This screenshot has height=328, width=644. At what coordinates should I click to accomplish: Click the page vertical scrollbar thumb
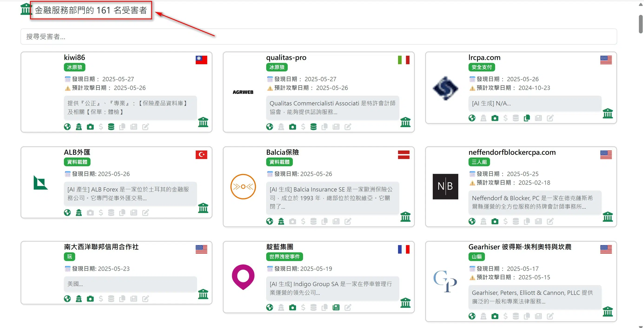point(641,24)
